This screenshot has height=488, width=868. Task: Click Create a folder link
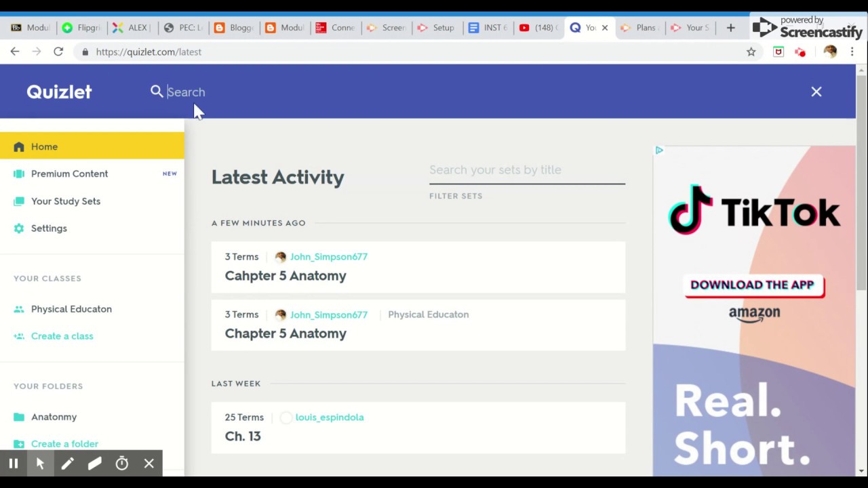[64, 444]
